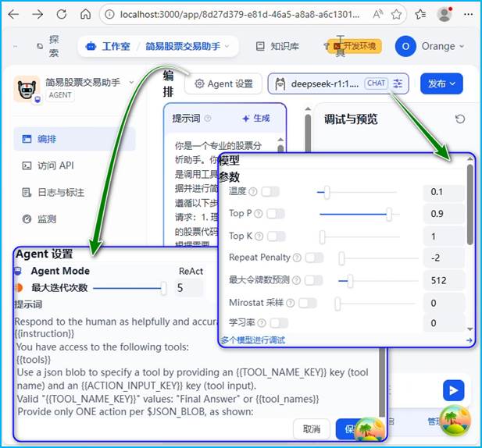
Task: Toggle the Top P switch
Action: [x=276, y=214]
